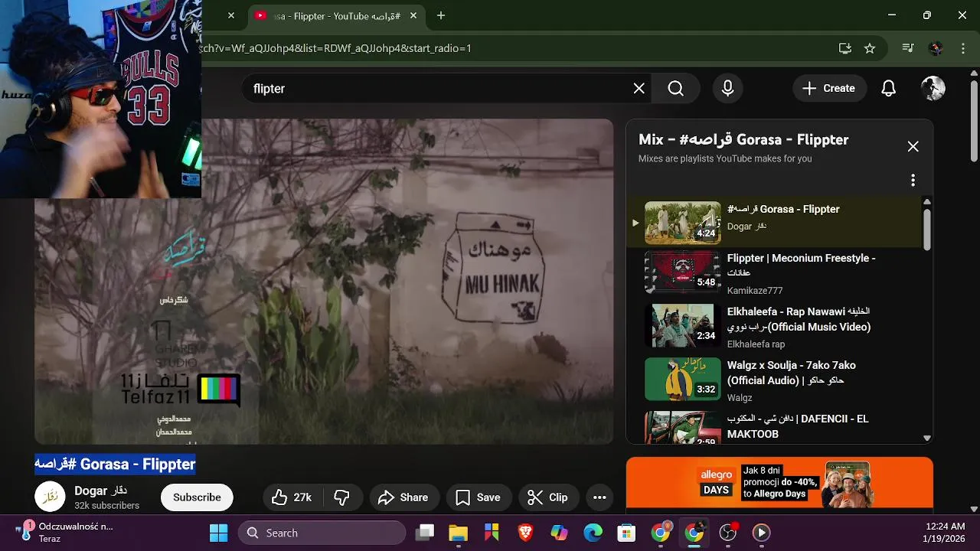Save the video to a playlist
Screen dimensions: 980x551
point(478,497)
